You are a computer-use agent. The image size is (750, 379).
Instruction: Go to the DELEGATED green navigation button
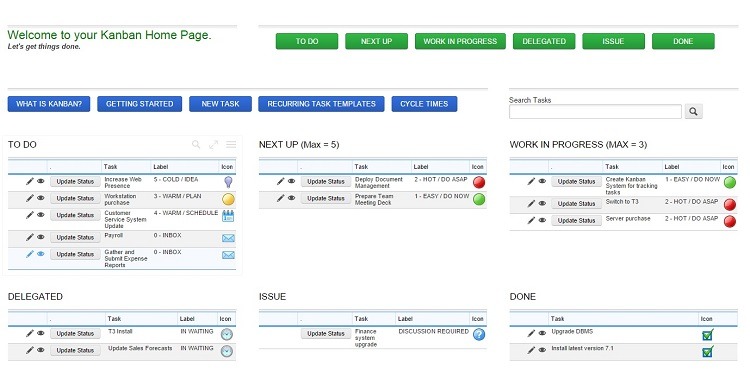point(544,41)
